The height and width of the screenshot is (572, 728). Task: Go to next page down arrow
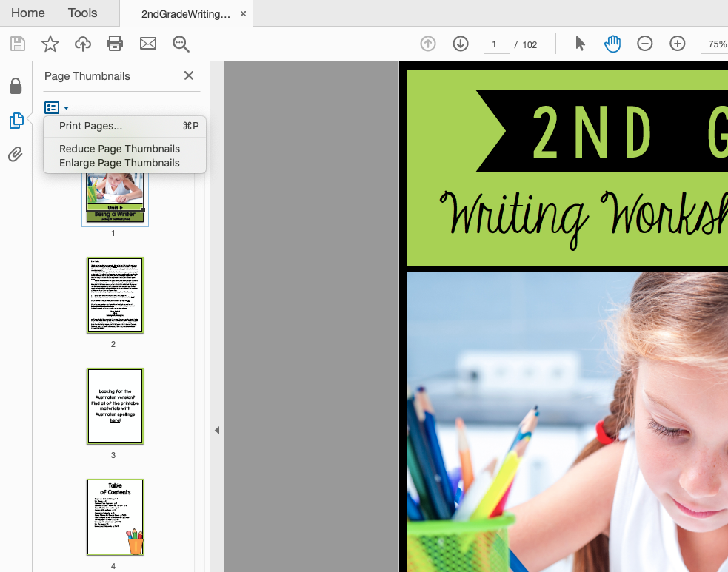pyautogui.click(x=461, y=44)
